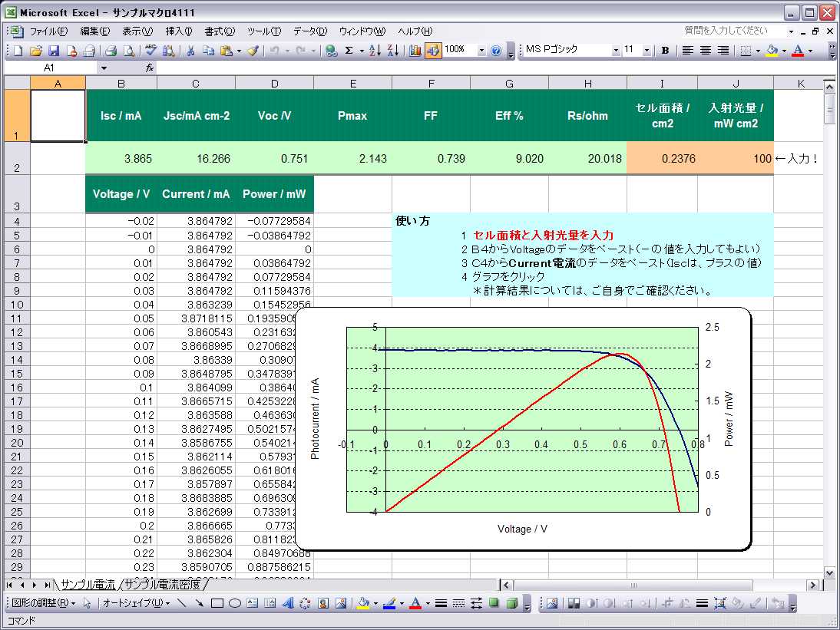Expand the zoom percentage dropdown
This screenshot has height=630, width=840.
pos(481,51)
